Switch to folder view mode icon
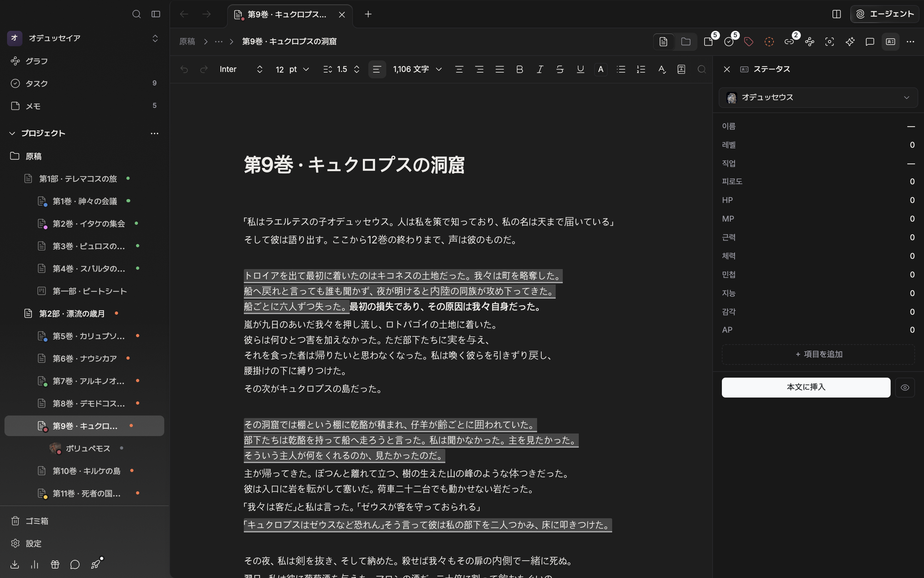The height and width of the screenshot is (578, 924). 686,42
